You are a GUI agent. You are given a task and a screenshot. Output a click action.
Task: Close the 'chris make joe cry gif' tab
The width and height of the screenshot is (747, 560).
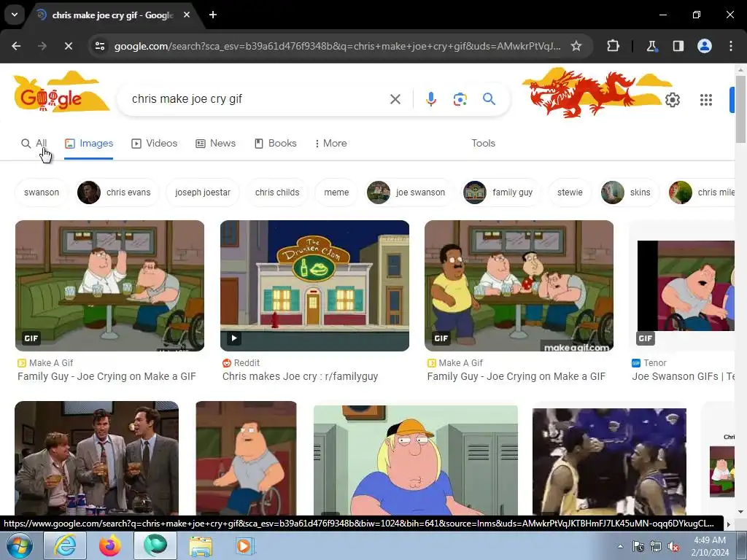(187, 15)
